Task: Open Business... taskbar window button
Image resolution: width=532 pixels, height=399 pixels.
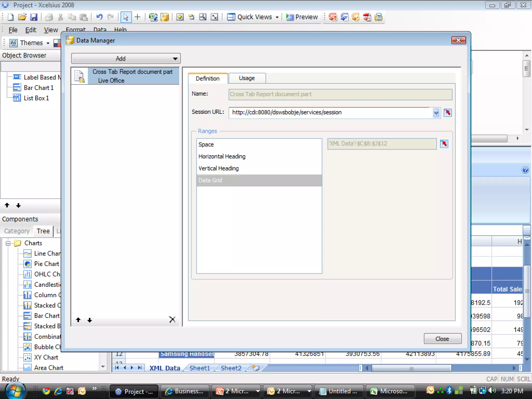Action: tap(185, 391)
